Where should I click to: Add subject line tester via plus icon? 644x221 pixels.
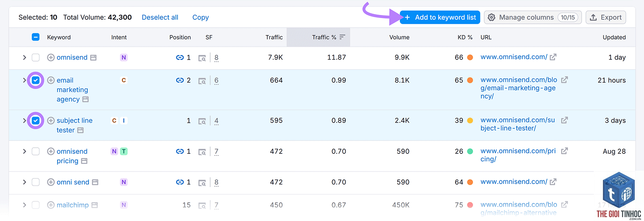pyautogui.click(x=51, y=120)
